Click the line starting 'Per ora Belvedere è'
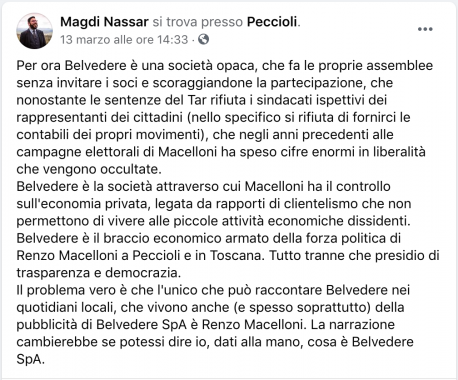458x380 pixels. (225, 66)
